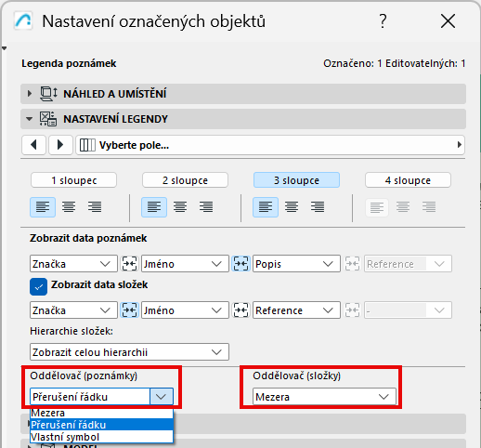Screen dimensions: 481x448
Task: Click disabled column 4 left align icon
Action: (377, 207)
